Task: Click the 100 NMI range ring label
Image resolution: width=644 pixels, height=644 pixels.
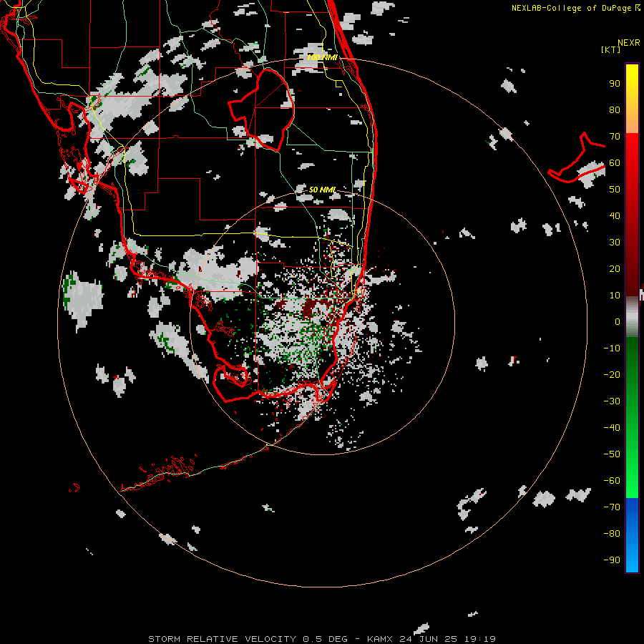Action: click(323, 57)
